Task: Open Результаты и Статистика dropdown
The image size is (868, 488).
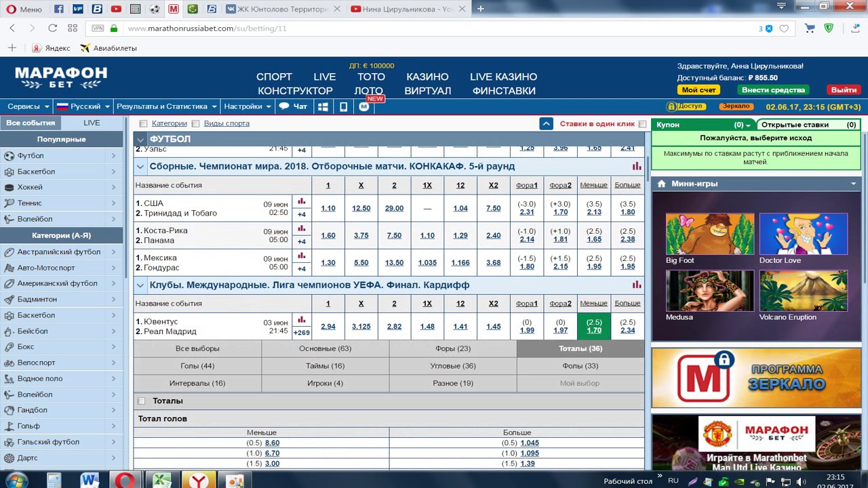Action: (x=166, y=106)
